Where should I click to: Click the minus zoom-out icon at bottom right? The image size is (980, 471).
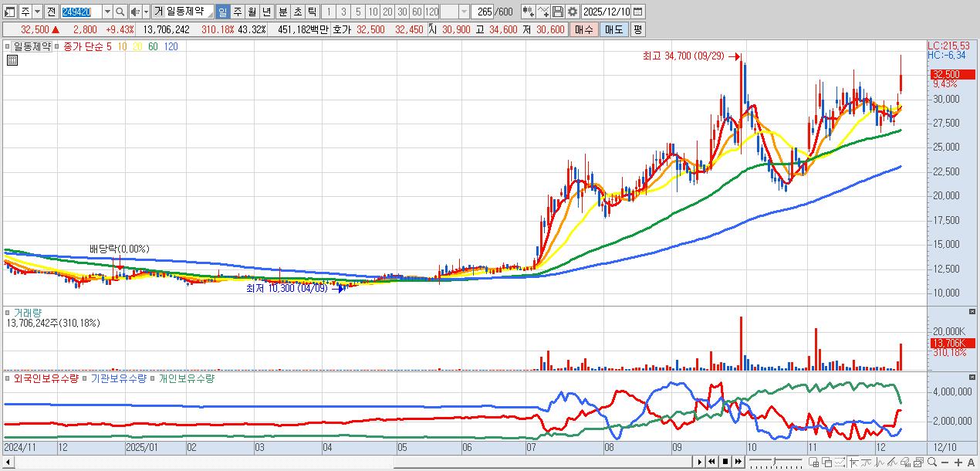coord(945,463)
